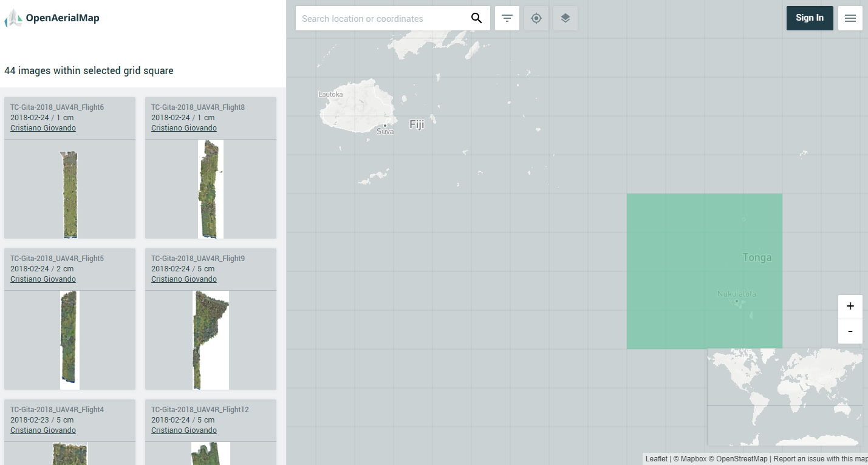Open the TC-Gita-2018_UAV4R_Flight5 card title
Screen dimensions: 868x465
57,259
